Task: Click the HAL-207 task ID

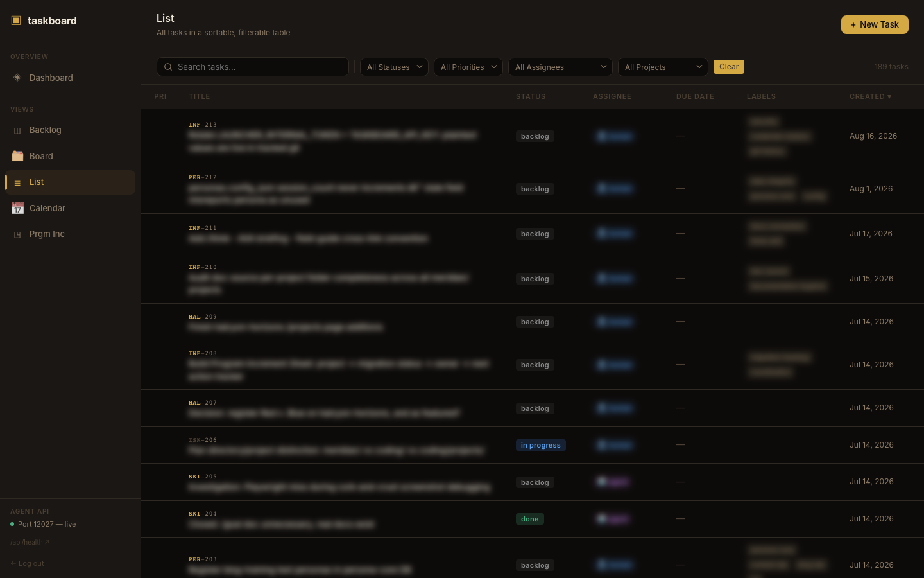Action: 203,403
